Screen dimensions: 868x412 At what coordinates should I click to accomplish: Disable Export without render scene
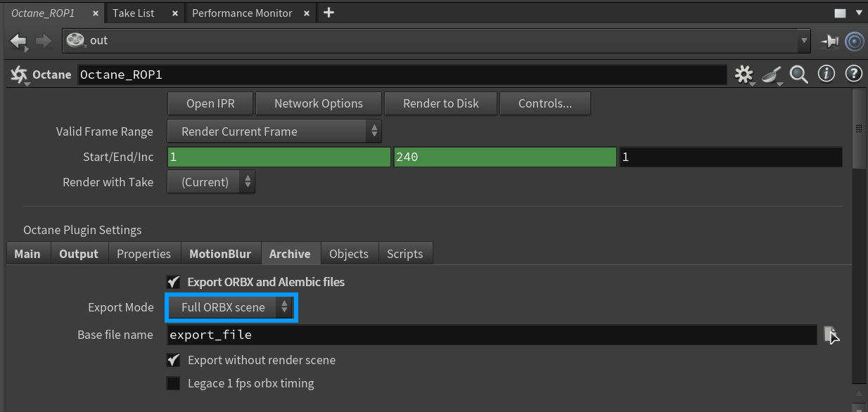click(x=173, y=360)
